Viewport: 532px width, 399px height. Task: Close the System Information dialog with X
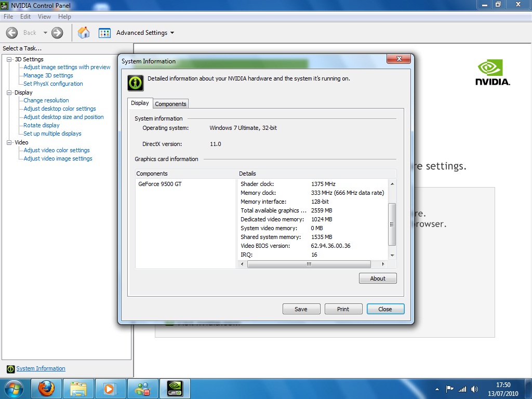tap(398, 59)
